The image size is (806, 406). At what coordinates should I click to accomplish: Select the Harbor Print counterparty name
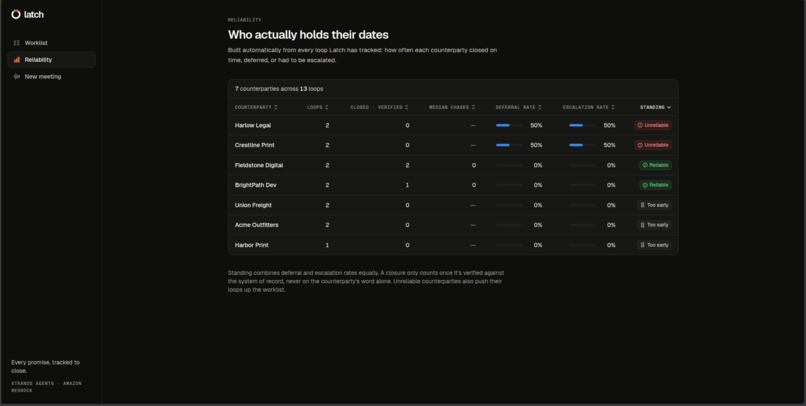(251, 245)
